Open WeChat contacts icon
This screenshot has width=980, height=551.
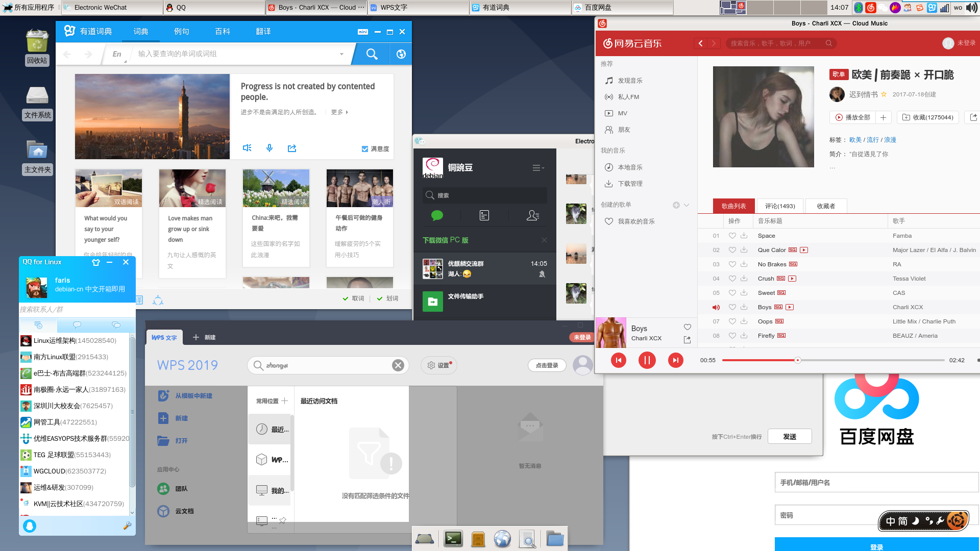532,215
